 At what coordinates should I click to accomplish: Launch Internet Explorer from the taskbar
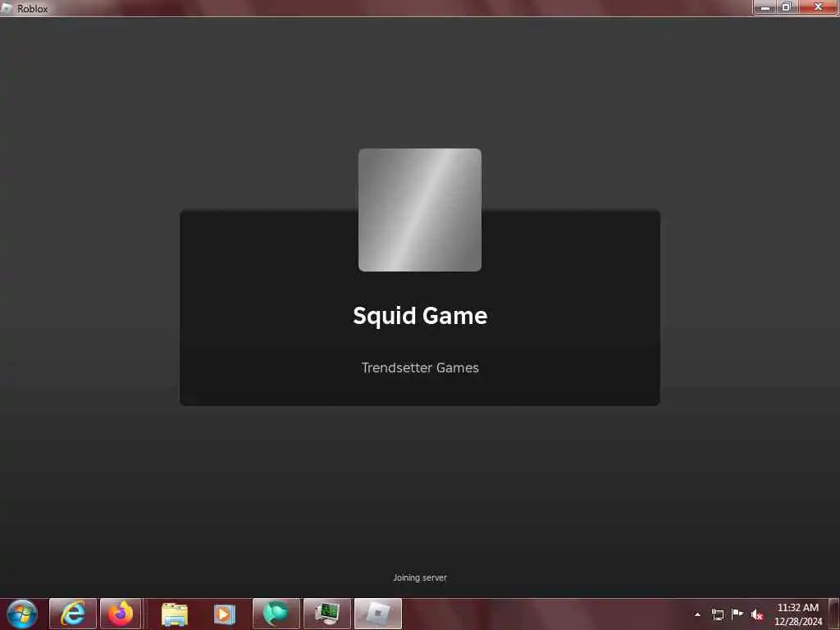coord(73,614)
